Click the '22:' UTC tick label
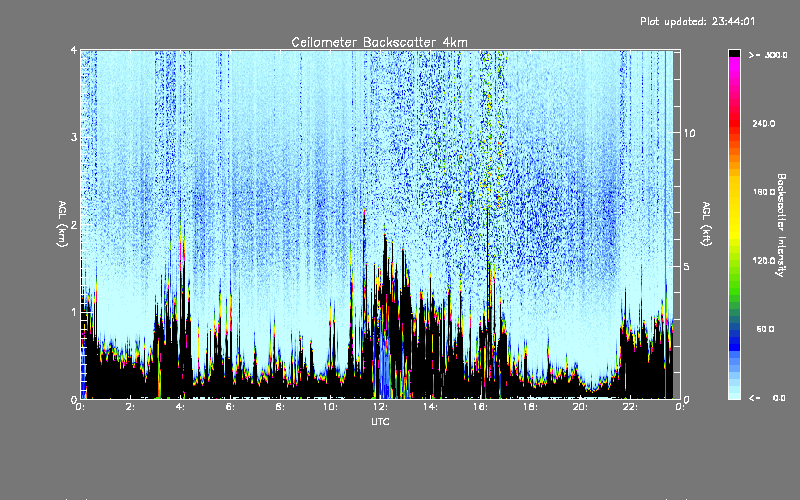 click(630, 407)
